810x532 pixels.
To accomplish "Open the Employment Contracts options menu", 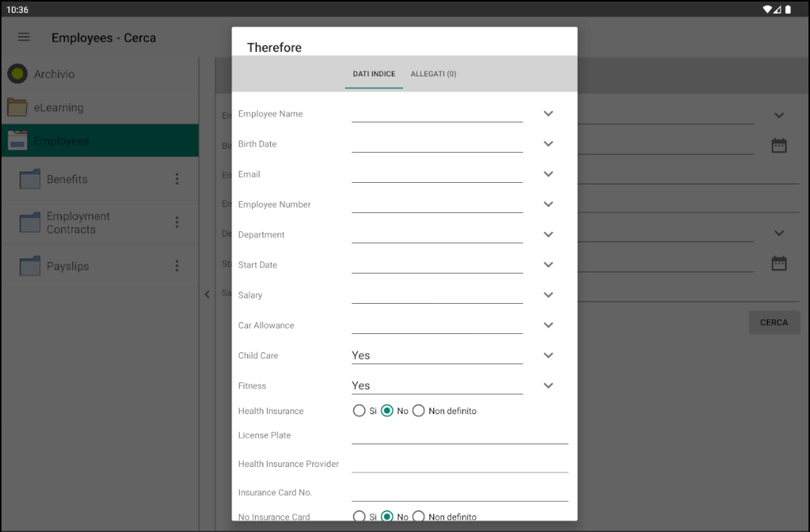I will pos(176,222).
